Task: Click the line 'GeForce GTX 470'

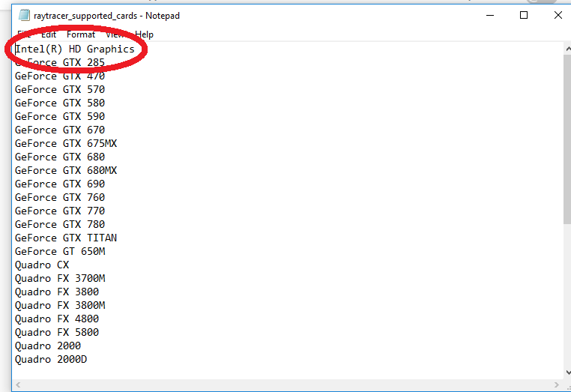Action: coord(60,76)
